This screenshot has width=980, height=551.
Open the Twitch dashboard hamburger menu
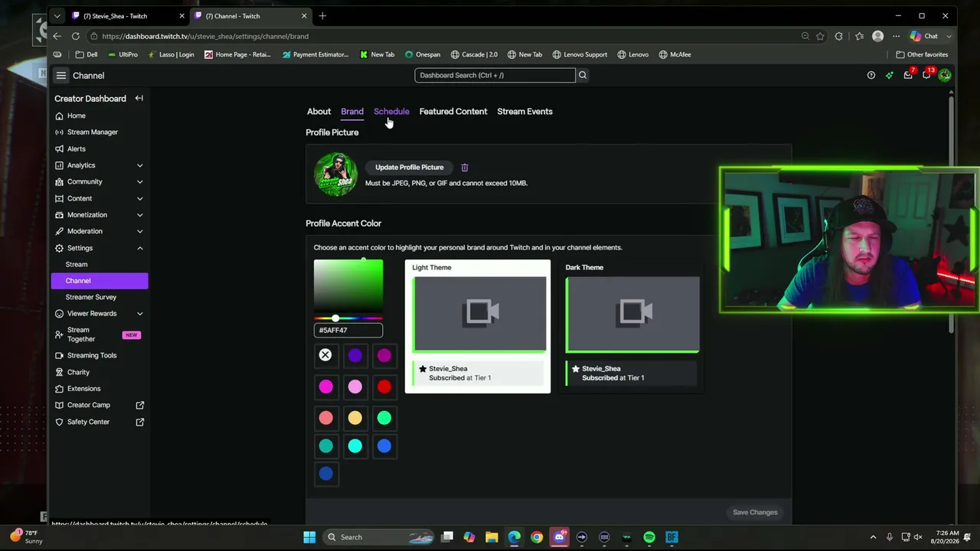click(x=61, y=76)
